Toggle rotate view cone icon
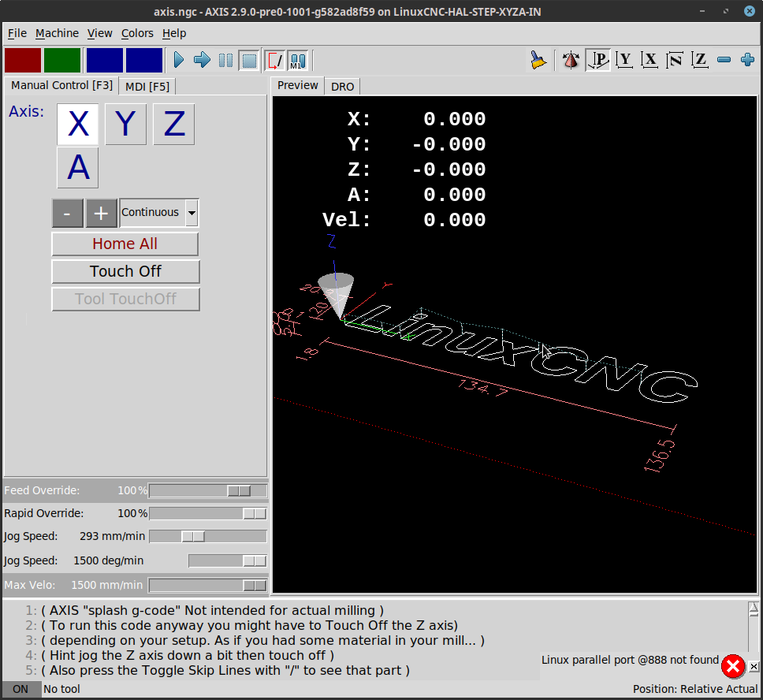 click(571, 60)
